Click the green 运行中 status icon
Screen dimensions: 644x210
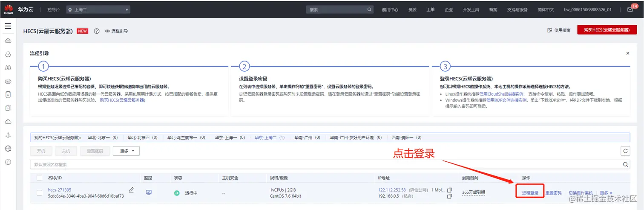[x=177, y=193]
